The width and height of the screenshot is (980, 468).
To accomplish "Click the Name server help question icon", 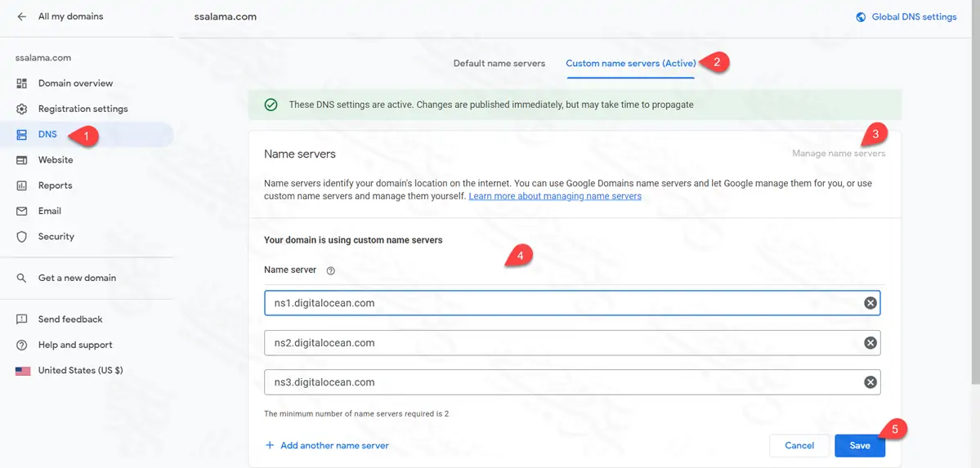I will click(331, 270).
